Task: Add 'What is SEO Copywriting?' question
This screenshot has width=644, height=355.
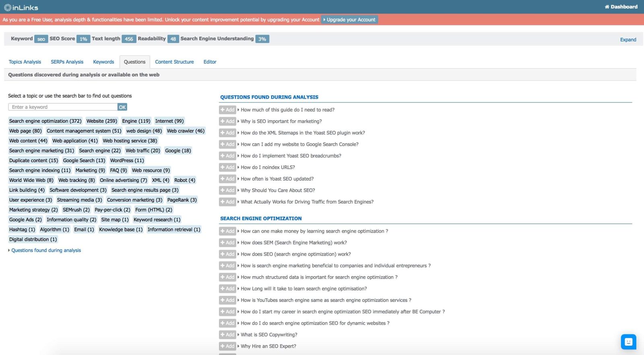Action: click(227, 335)
